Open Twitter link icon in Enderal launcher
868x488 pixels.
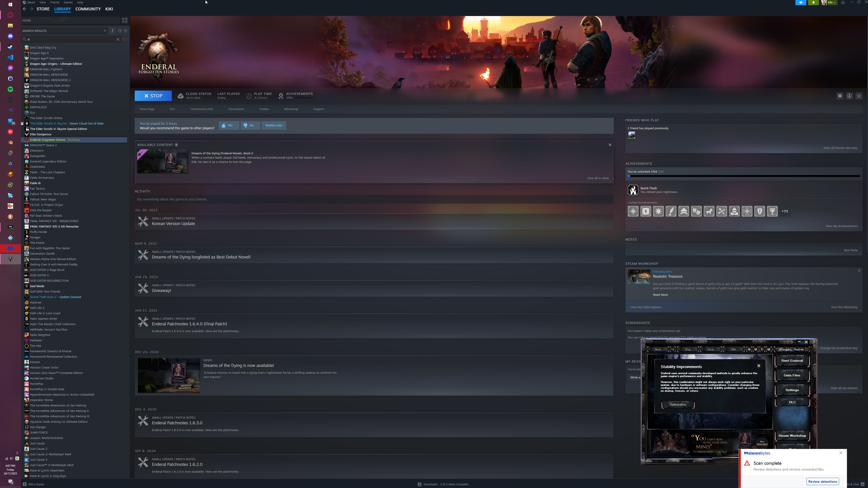[x=755, y=350]
